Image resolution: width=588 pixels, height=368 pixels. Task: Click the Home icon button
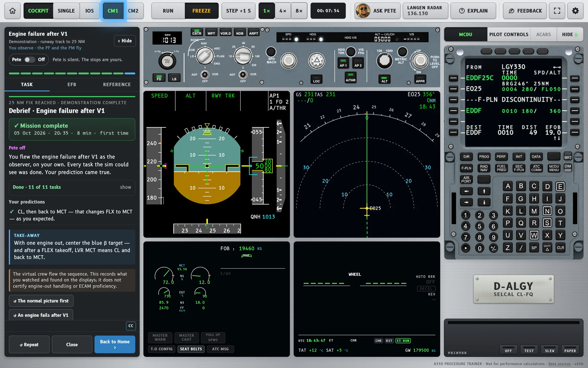[x=12, y=11]
